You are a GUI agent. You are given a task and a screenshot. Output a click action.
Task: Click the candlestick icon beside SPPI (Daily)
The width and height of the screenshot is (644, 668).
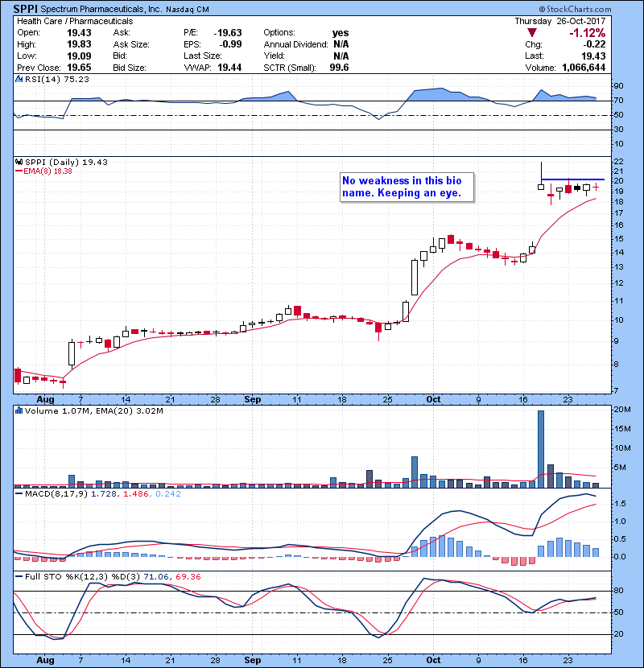pos(19,162)
